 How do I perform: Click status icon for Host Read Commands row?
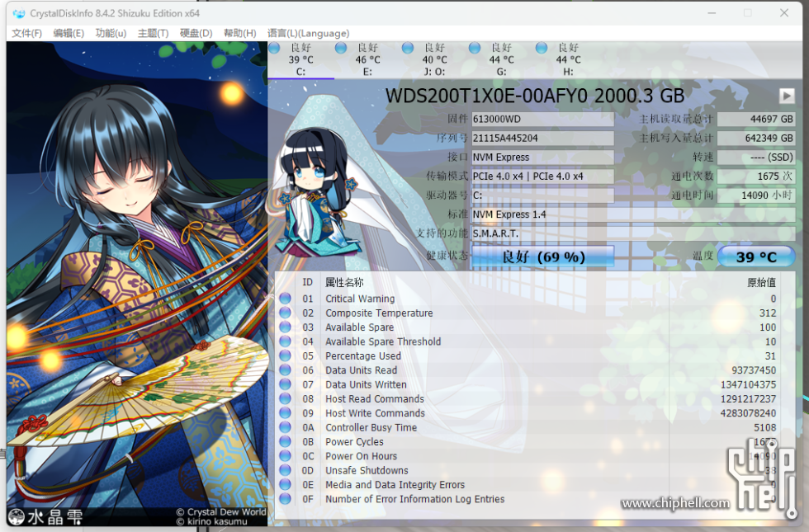coord(286,398)
